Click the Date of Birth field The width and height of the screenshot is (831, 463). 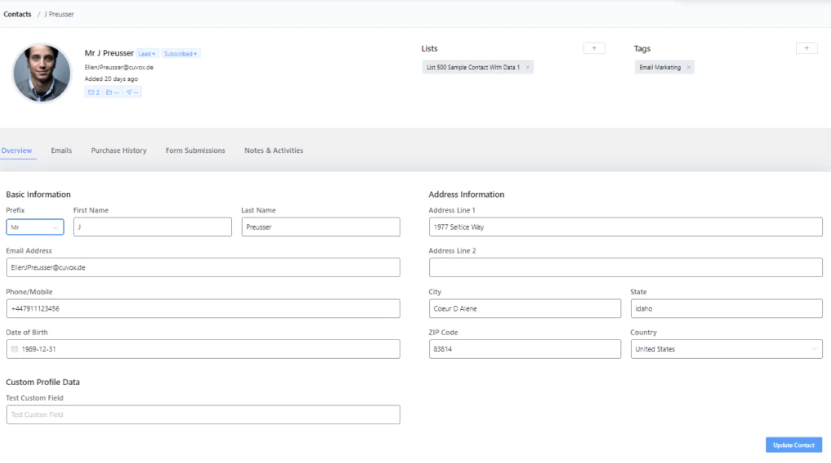pyautogui.click(x=203, y=349)
